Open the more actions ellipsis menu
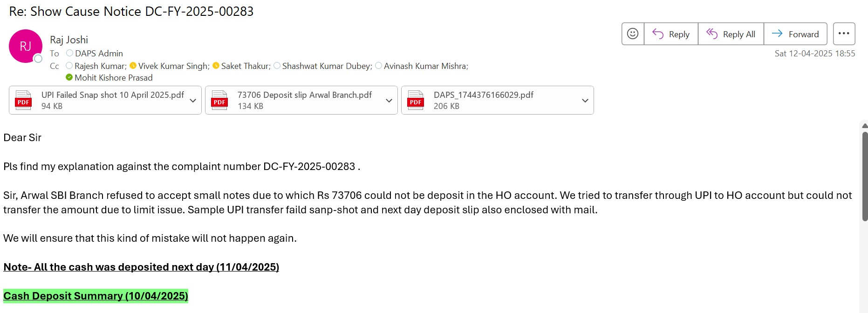Viewport: 868px width, 313px height. click(x=844, y=34)
